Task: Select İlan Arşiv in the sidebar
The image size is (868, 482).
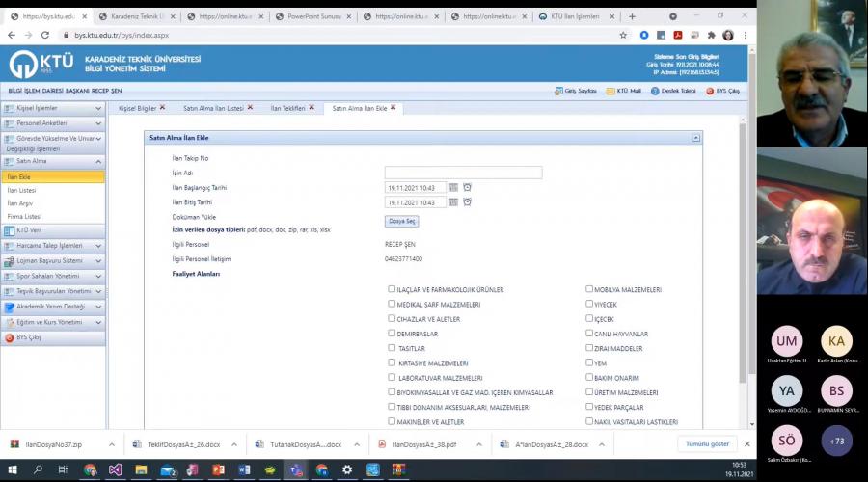Action: 21,203
